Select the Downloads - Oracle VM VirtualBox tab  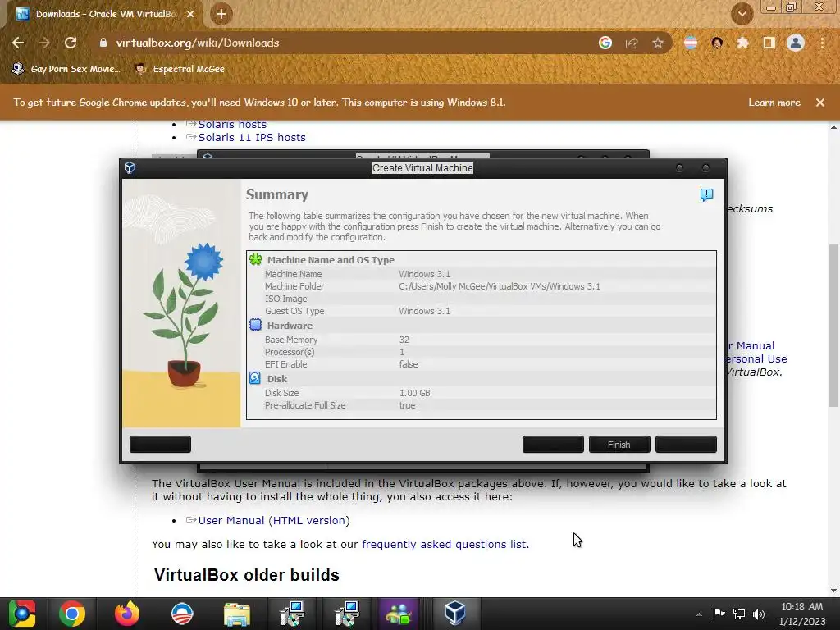105,14
